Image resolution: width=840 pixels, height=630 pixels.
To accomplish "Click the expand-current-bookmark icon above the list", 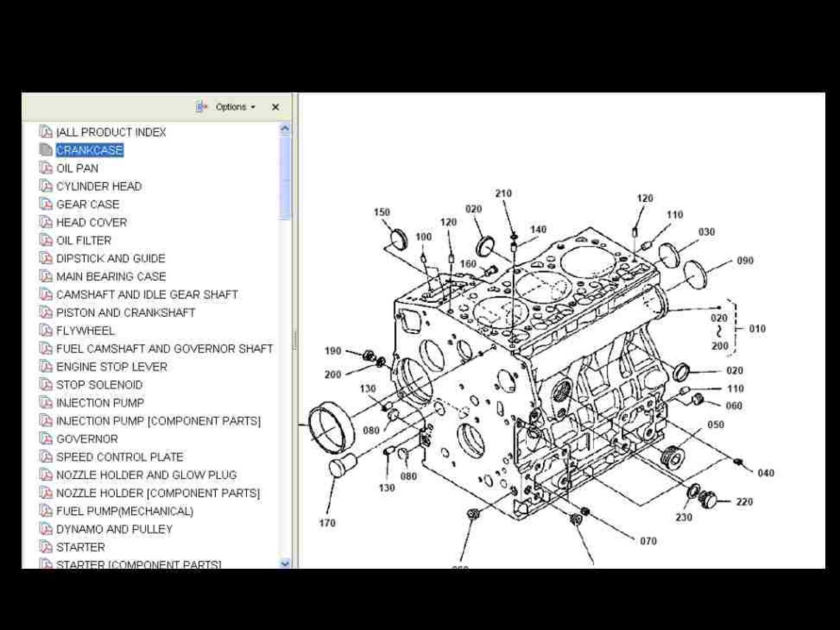I will [x=202, y=106].
